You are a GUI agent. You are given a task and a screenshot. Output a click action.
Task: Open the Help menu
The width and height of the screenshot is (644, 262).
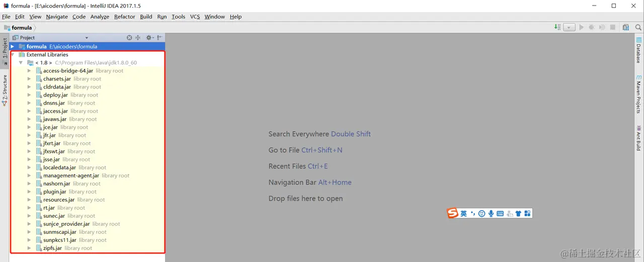tap(235, 17)
